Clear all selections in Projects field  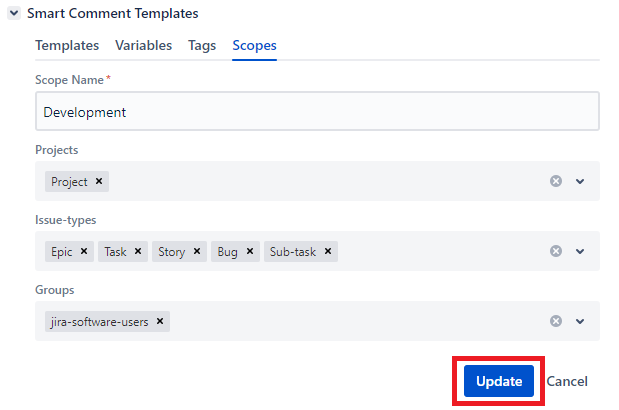click(x=555, y=182)
